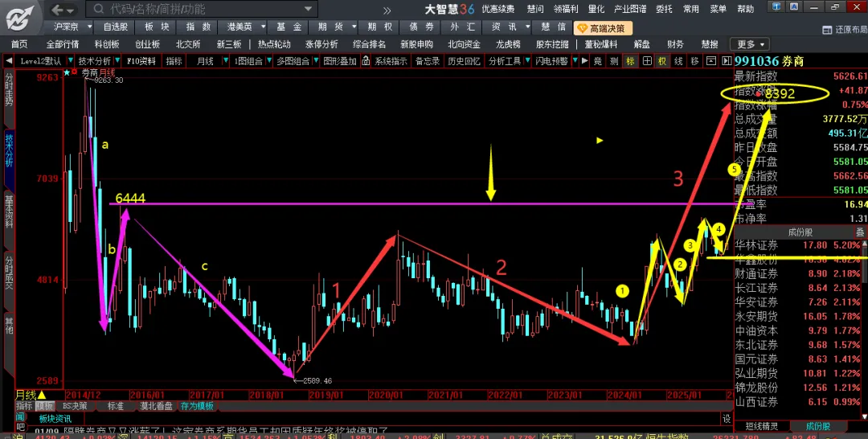Screen dimensions: 868x439
Task: Expand the 月线 period dropdown arrow
Action: pos(226,61)
